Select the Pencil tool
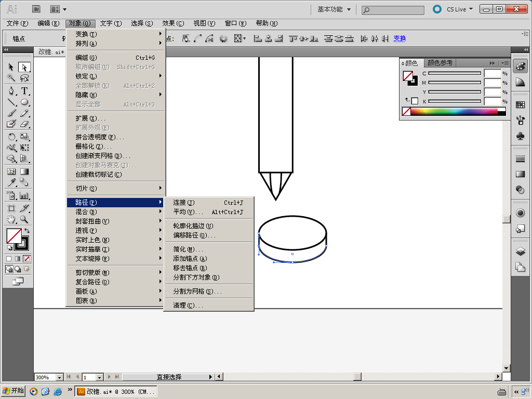The width and height of the screenshot is (532, 399). tap(24, 113)
